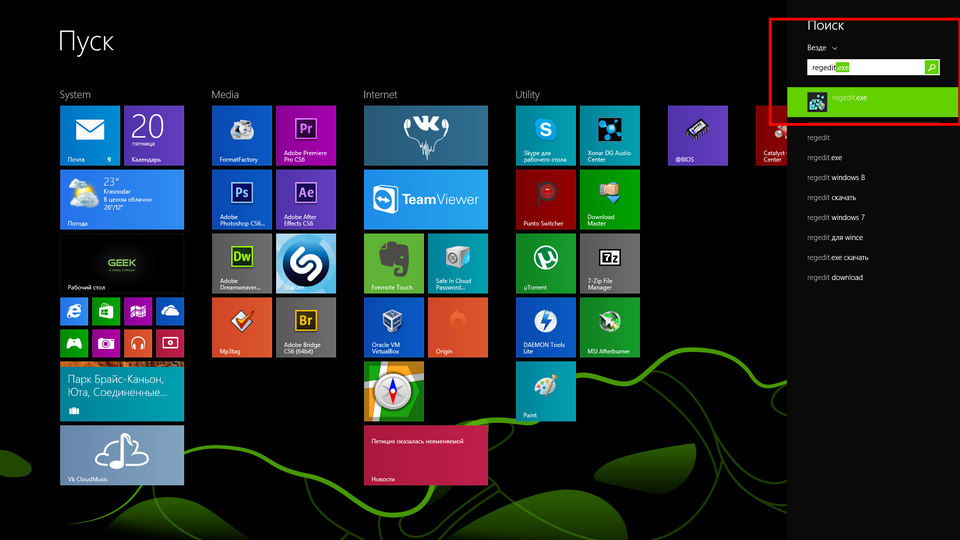Launch µTorrent
The width and height of the screenshot is (960, 540).
(546, 263)
